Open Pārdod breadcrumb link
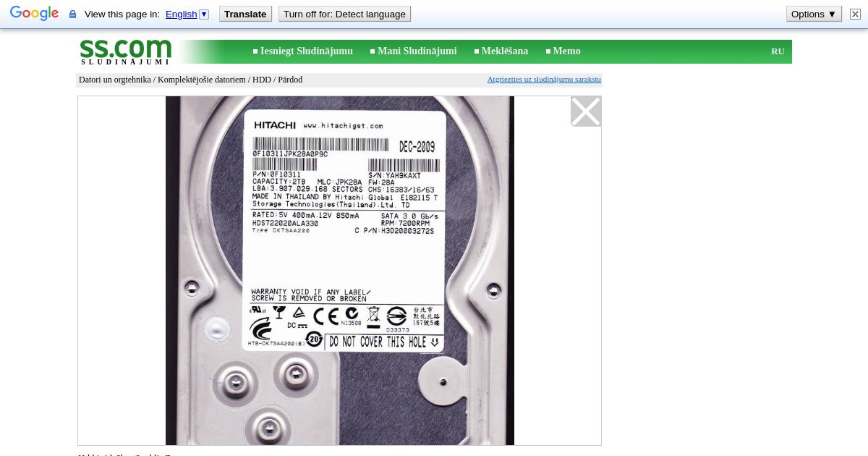868x456 pixels. click(290, 80)
